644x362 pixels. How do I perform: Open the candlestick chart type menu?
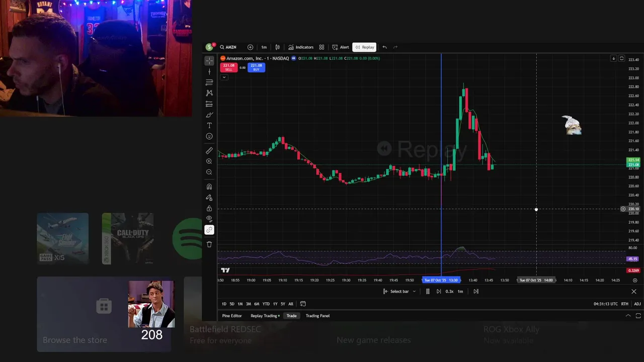(277, 47)
